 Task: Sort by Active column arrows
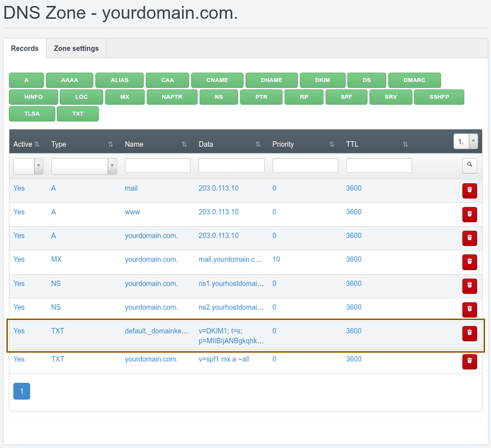(x=37, y=144)
